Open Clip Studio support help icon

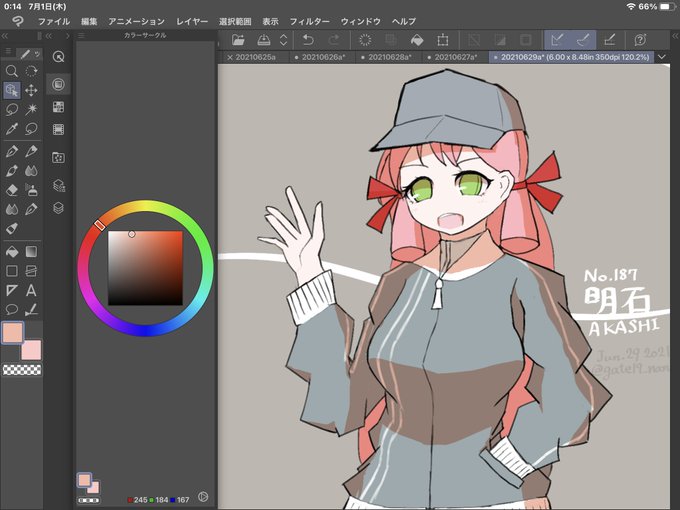click(x=640, y=40)
